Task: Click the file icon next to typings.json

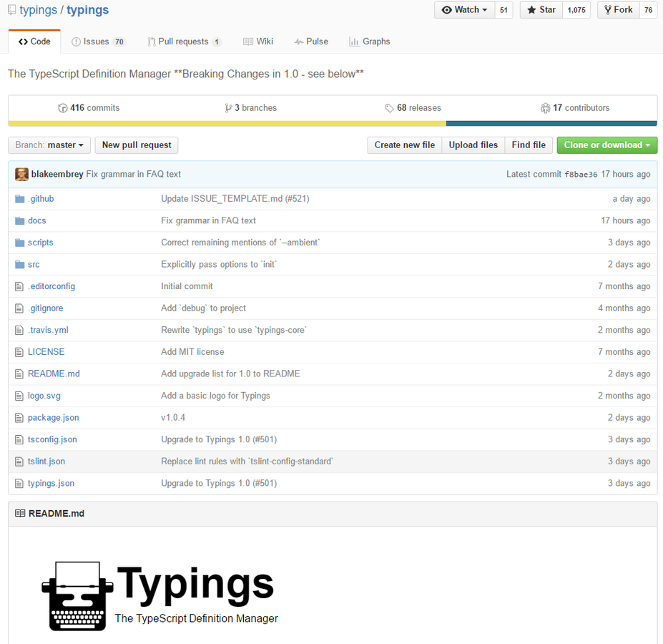Action: (x=19, y=483)
